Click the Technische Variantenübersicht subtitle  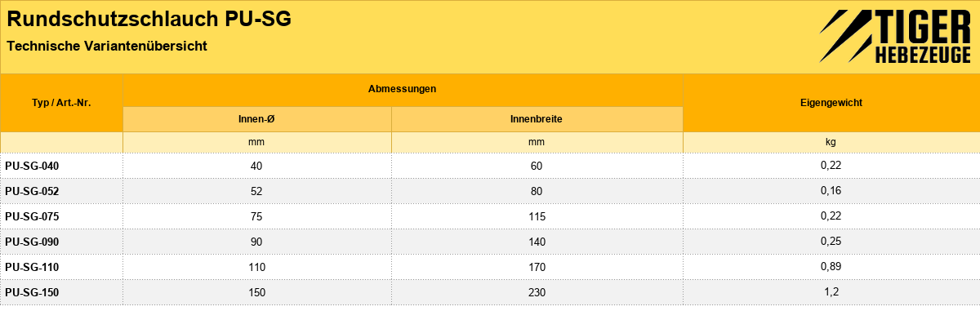[107, 47]
